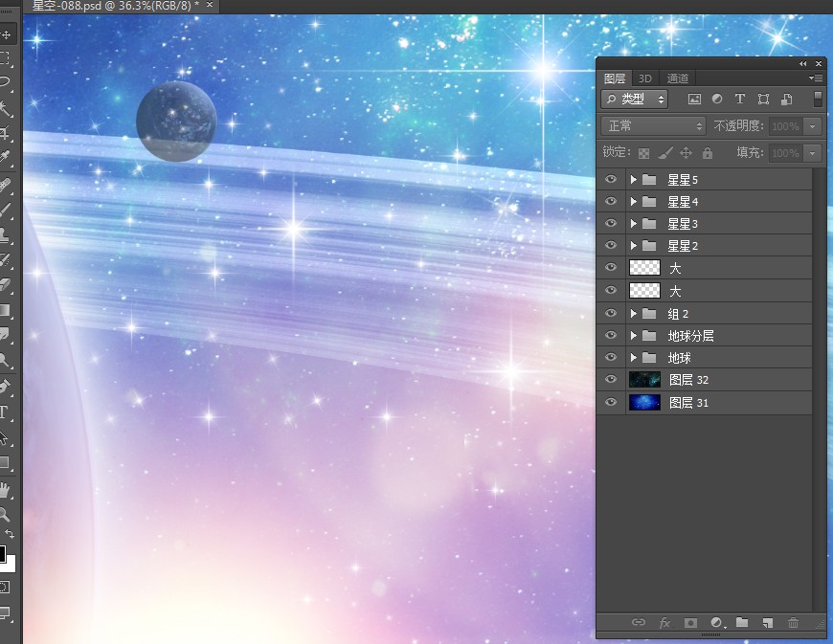
Task: Create new fill or adjustment layer
Action: click(x=716, y=622)
